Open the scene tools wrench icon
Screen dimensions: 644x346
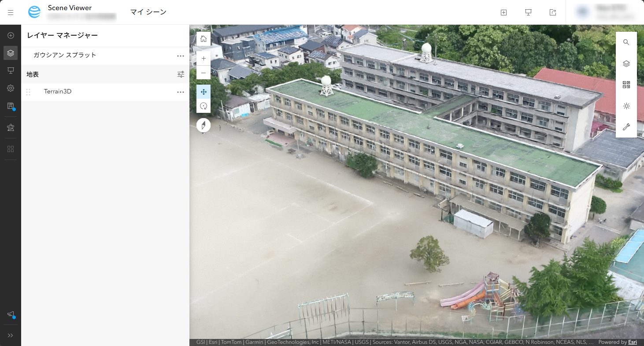click(x=626, y=127)
